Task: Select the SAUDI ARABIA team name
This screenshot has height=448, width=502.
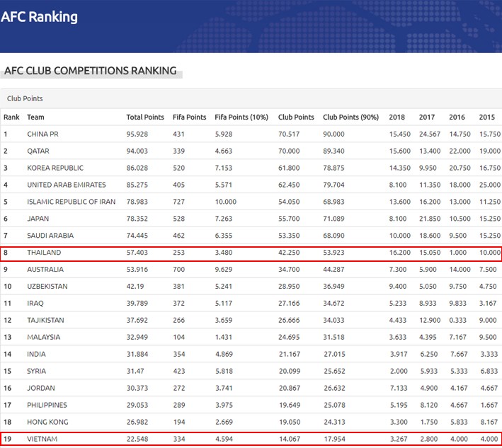Action: click(x=50, y=236)
